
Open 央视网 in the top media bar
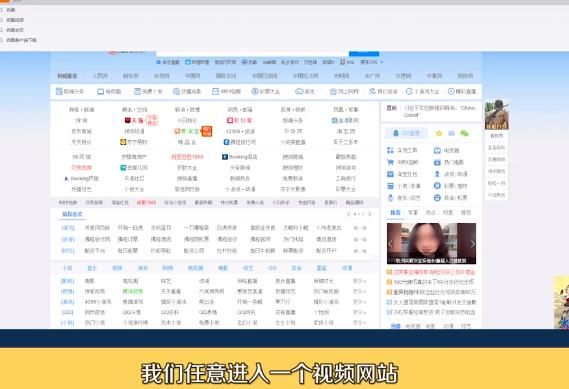coord(161,76)
